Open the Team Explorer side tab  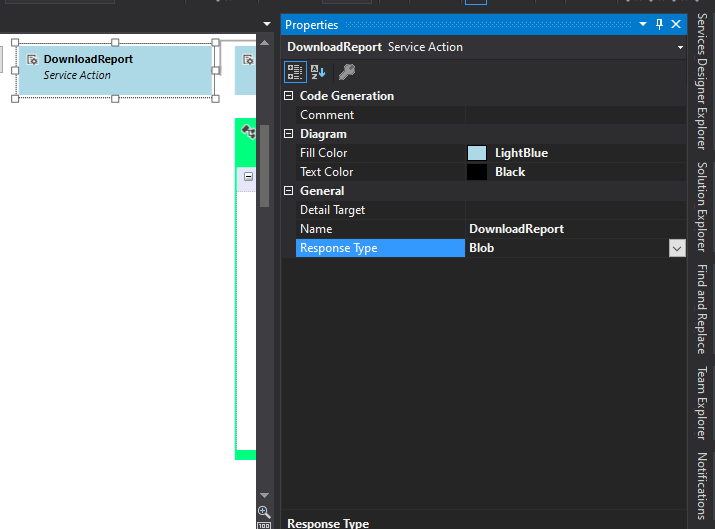point(702,403)
